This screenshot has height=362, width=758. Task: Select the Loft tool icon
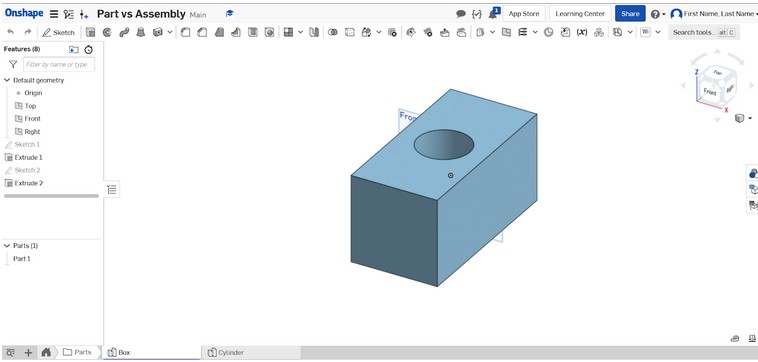click(x=141, y=32)
